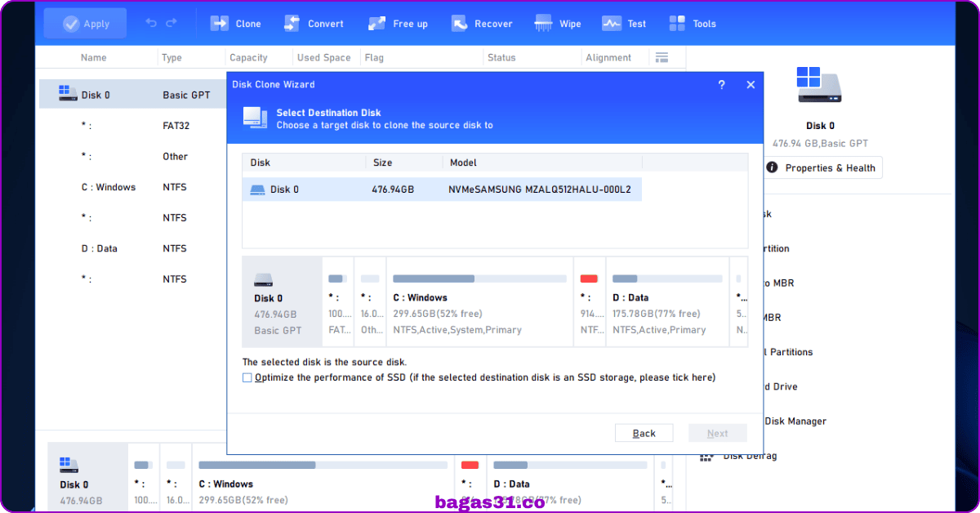Select the 16.0 MB Other partition block in wizard

[x=371, y=302]
